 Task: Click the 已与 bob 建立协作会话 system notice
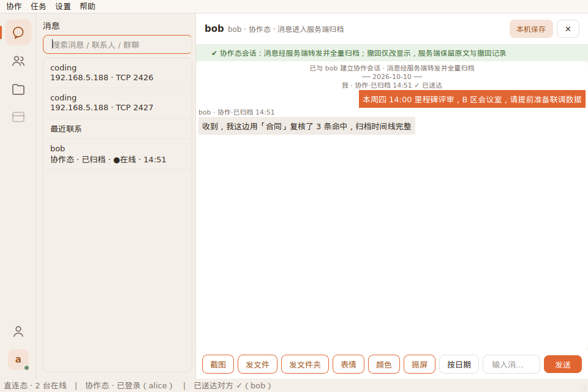coord(391,68)
